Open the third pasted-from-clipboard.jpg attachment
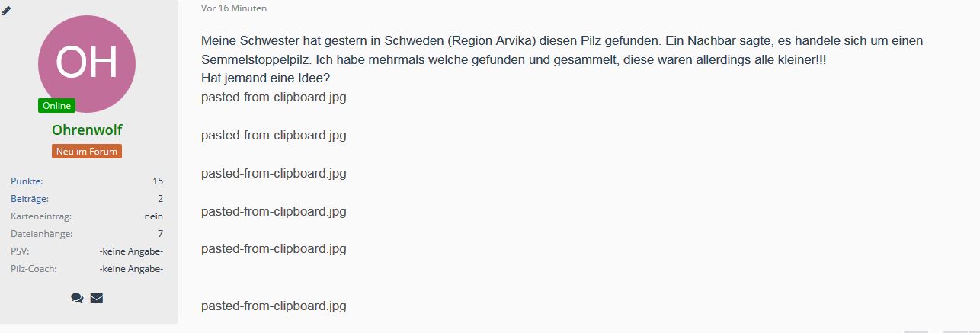The image size is (980, 333). coord(274,174)
